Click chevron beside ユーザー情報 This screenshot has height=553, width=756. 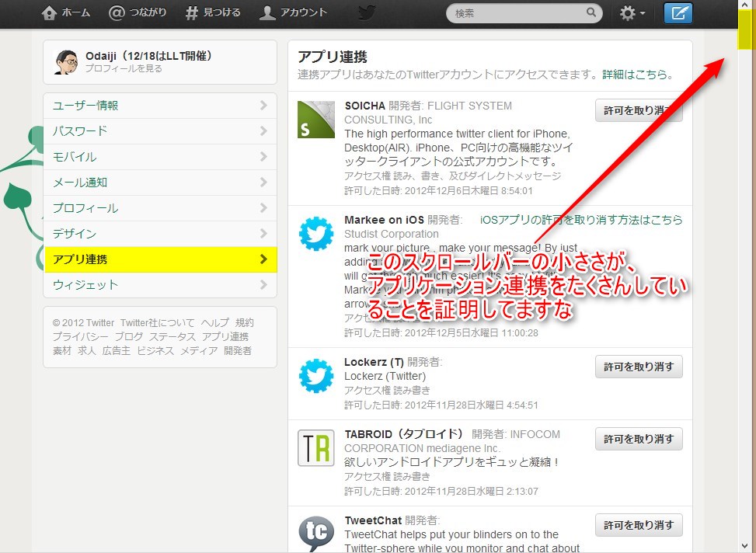(263, 105)
